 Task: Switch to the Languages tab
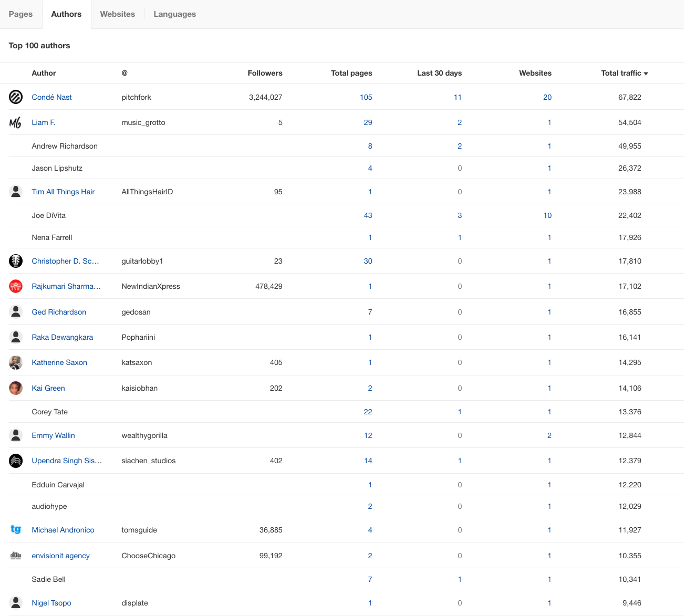point(174,14)
